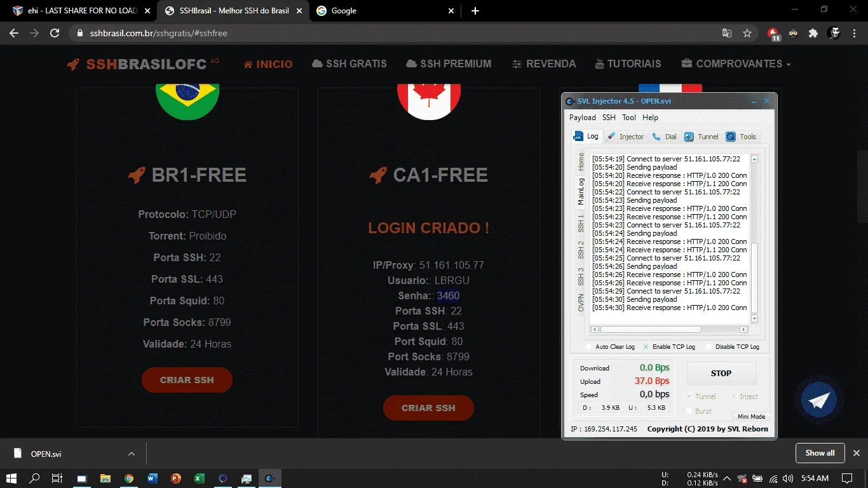The width and height of the screenshot is (868, 488).
Task: Open the Chrome three-dot menu
Action: point(853,33)
